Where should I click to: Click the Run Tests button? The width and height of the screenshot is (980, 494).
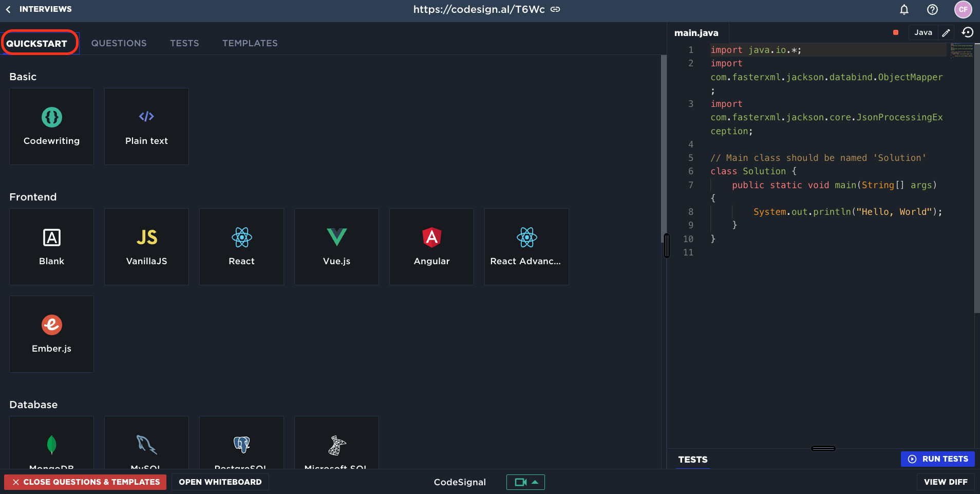938,459
